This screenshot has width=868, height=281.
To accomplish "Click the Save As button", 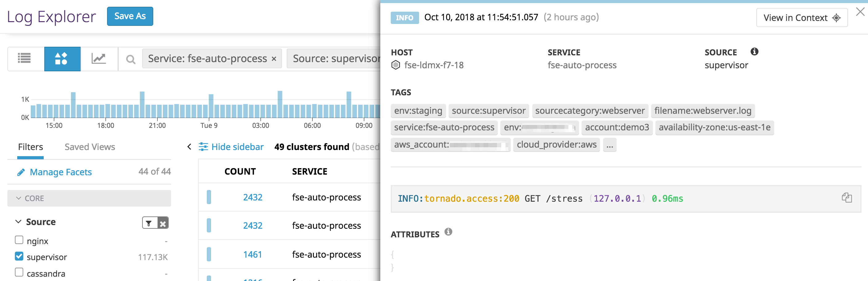I will 130,16.
